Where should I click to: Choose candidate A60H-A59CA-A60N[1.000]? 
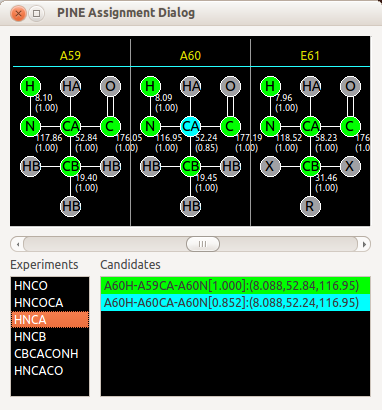(x=235, y=286)
